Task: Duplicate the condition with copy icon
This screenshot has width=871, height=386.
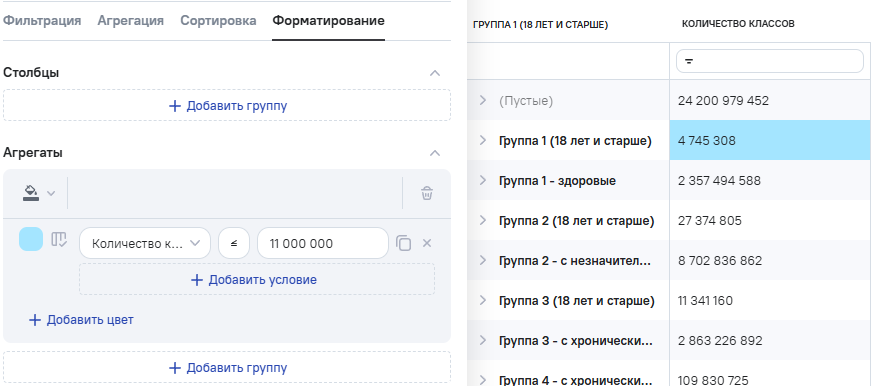Action: 403,243
